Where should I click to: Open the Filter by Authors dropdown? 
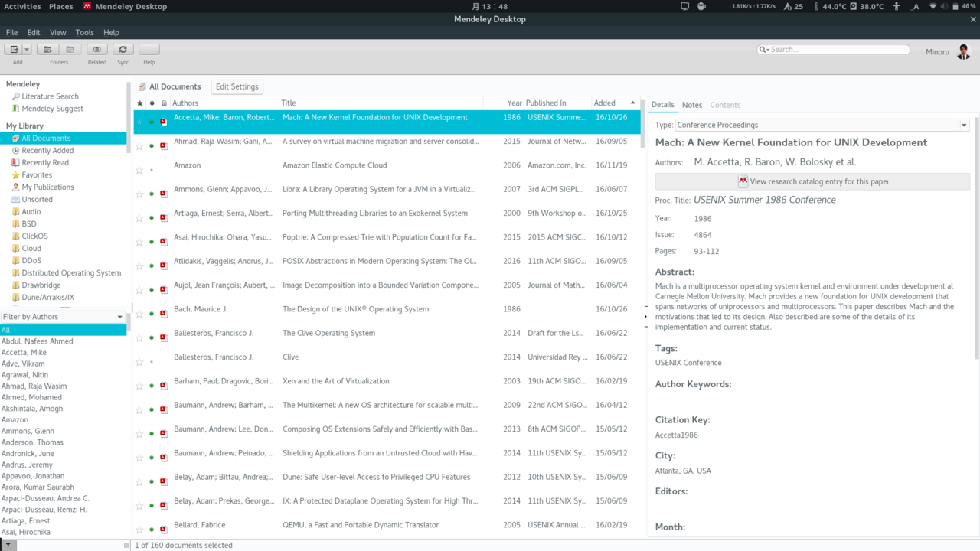click(64, 317)
